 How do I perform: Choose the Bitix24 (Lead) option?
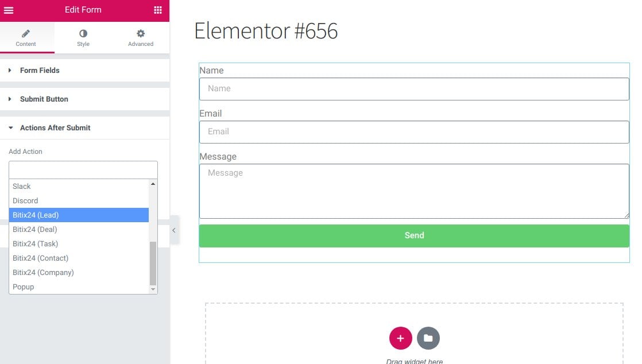tap(79, 215)
